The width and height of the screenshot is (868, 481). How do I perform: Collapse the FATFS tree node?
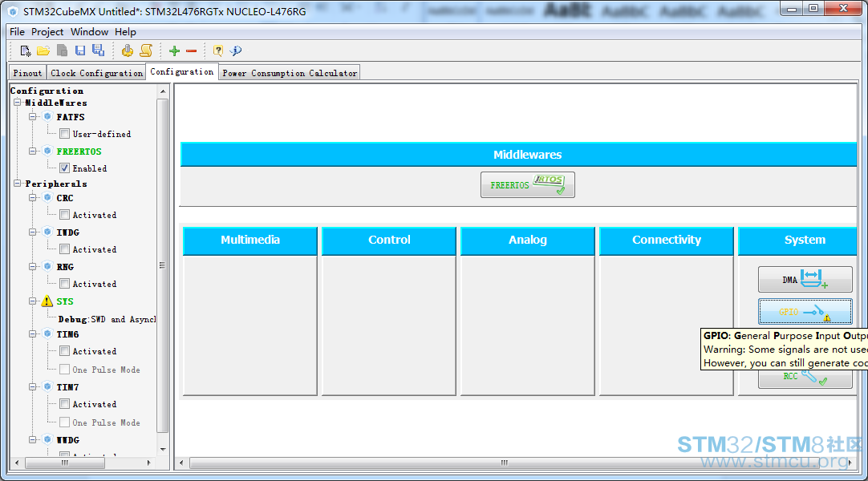[33, 117]
